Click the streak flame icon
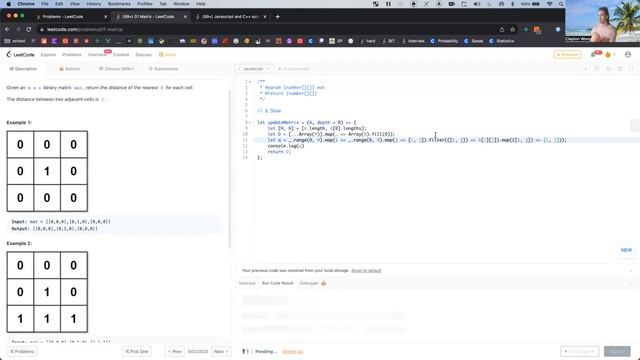The image size is (640, 360). tap(608, 54)
